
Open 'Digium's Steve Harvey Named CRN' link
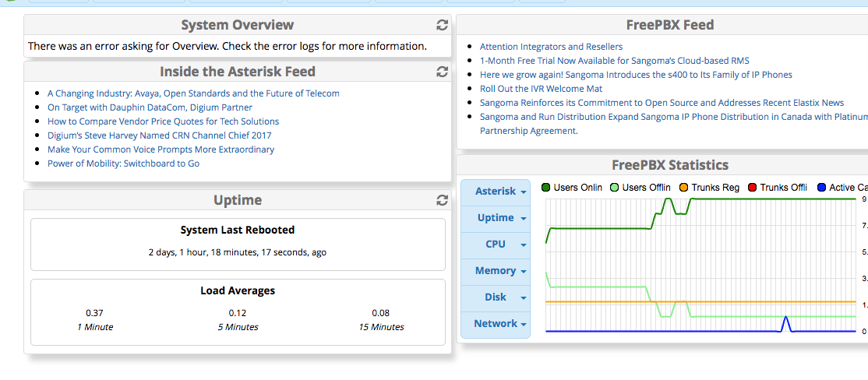coord(160,135)
